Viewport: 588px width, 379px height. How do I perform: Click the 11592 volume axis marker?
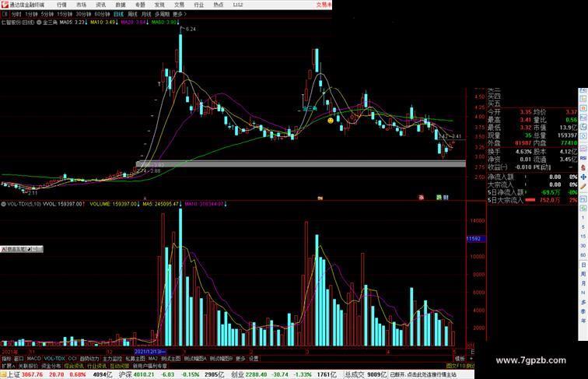point(475,239)
